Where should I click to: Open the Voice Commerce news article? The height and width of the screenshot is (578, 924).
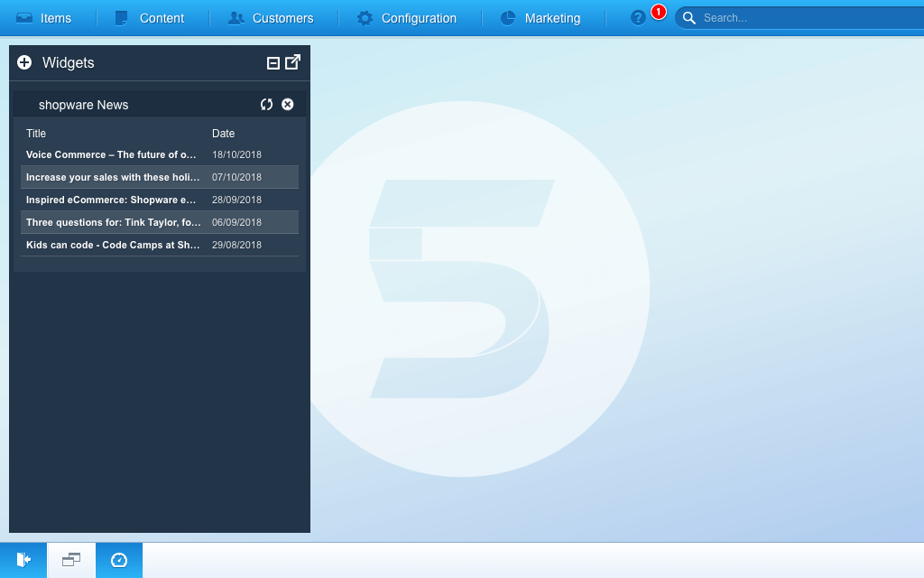[x=111, y=155]
